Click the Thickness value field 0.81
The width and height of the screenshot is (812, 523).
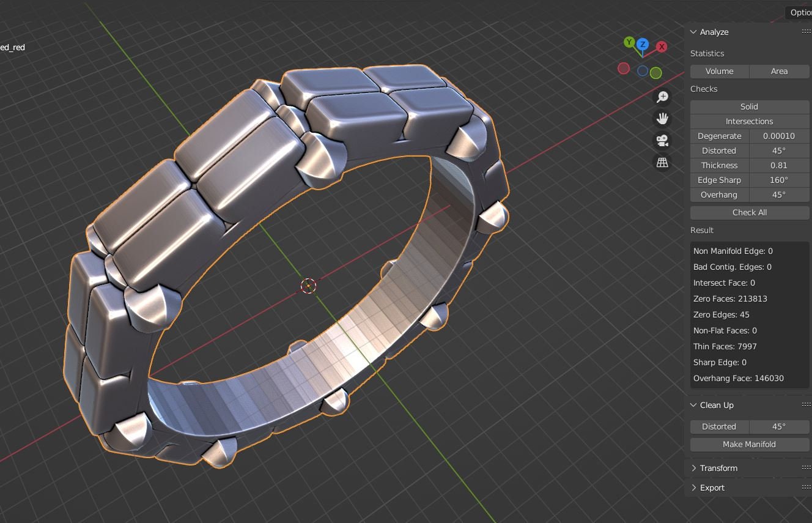click(780, 166)
